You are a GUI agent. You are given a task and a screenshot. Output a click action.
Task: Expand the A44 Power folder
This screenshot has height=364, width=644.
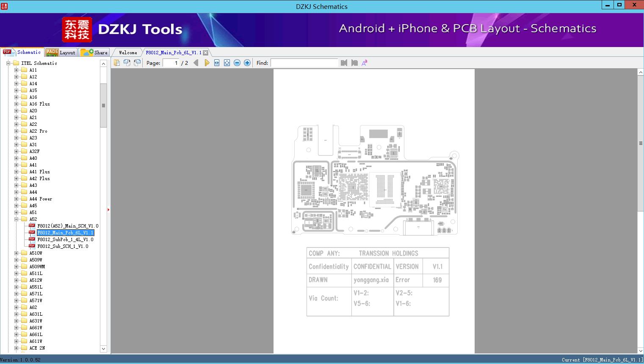pyautogui.click(x=17, y=199)
